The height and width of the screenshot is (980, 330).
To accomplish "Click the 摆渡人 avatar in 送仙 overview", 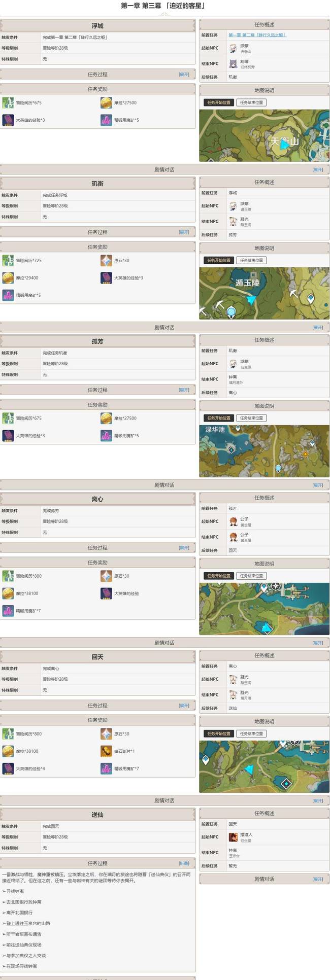I will point(233,837).
